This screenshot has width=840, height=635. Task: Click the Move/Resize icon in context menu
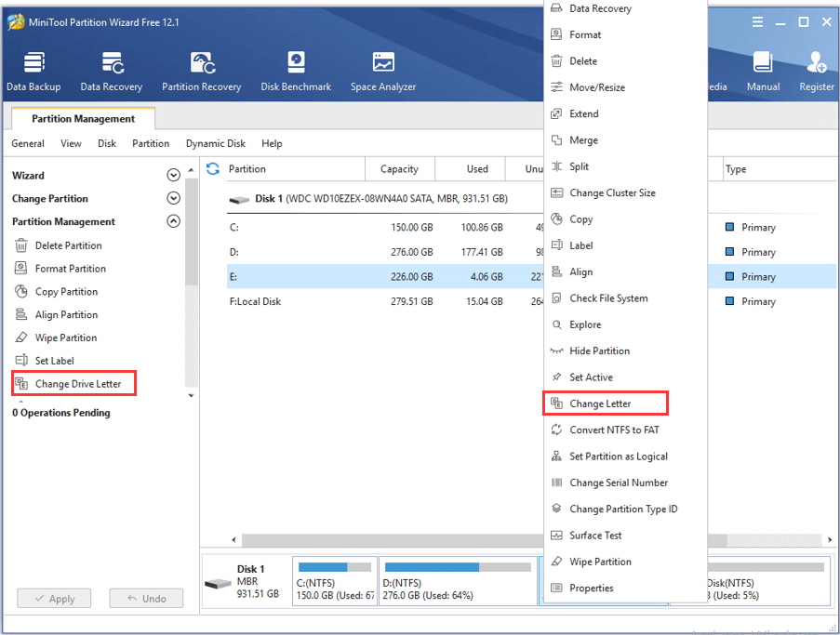tap(556, 86)
